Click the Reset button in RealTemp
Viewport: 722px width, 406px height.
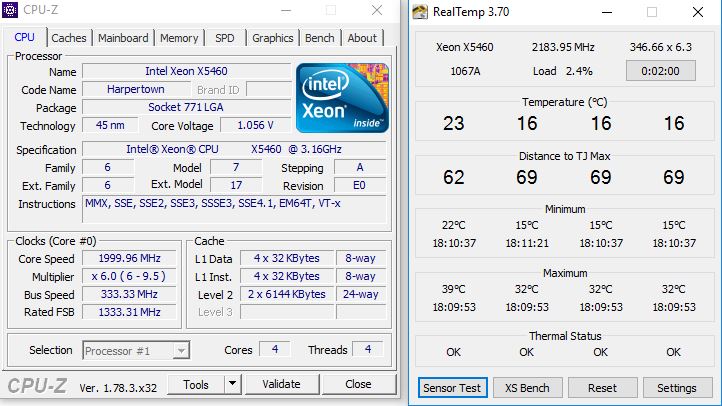pos(602,388)
